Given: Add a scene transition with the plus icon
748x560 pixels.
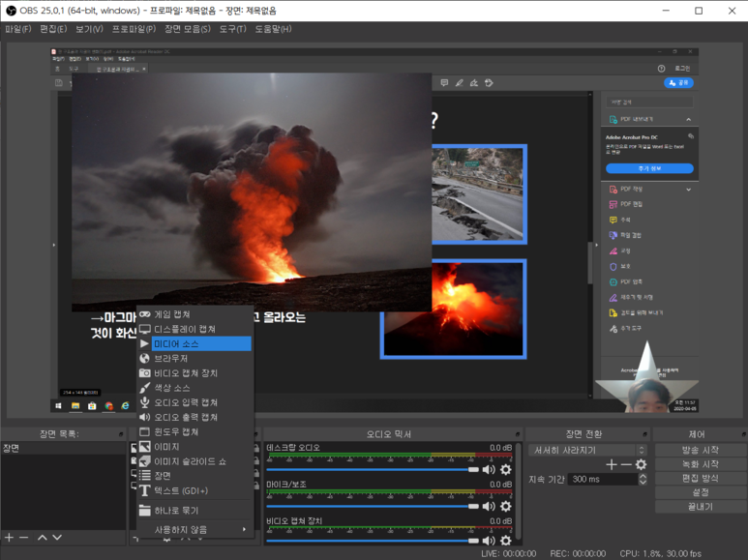Looking at the screenshot, I should point(612,464).
